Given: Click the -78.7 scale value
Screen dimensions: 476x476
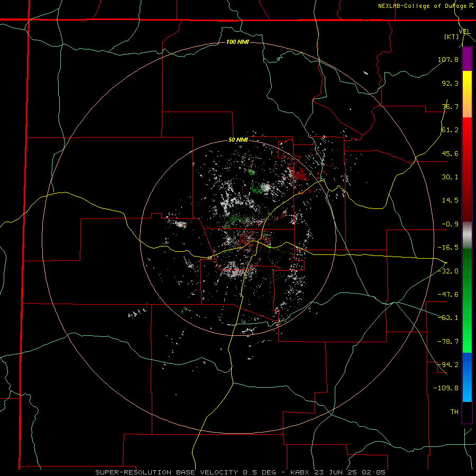Looking at the screenshot, I should pyautogui.click(x=448, y=342).
